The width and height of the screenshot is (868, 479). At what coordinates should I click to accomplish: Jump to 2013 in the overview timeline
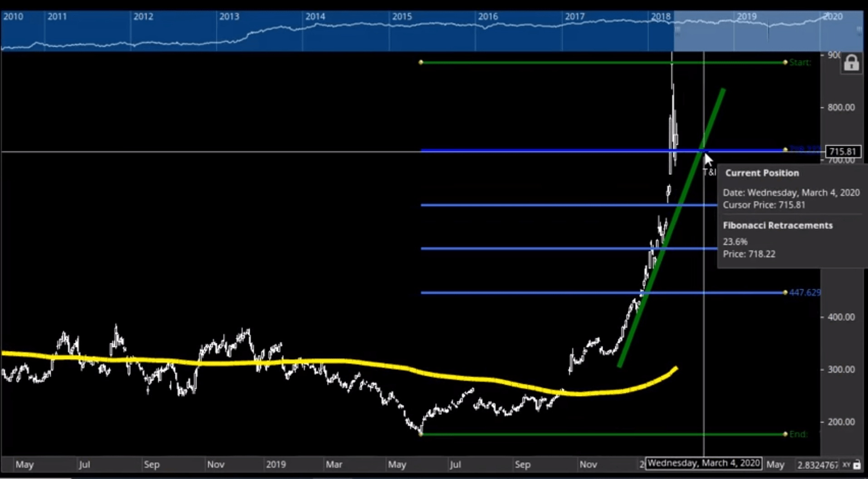coord(229,17)
